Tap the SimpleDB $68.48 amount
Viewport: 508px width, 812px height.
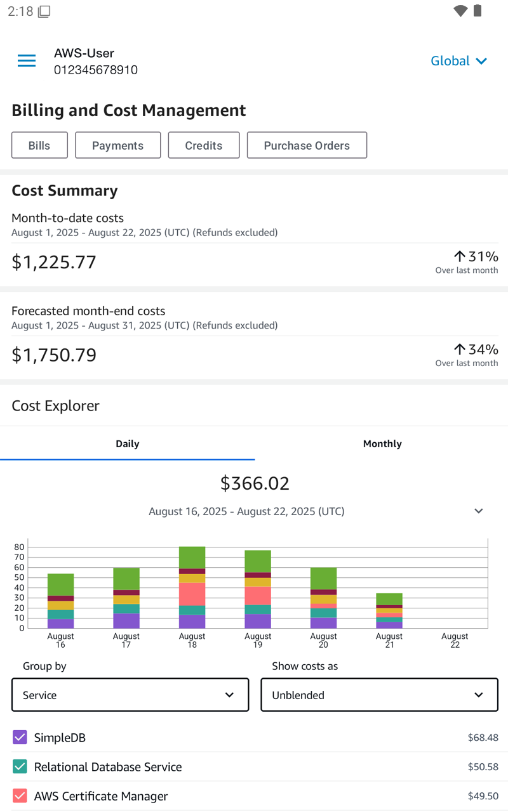coord(483,737)
